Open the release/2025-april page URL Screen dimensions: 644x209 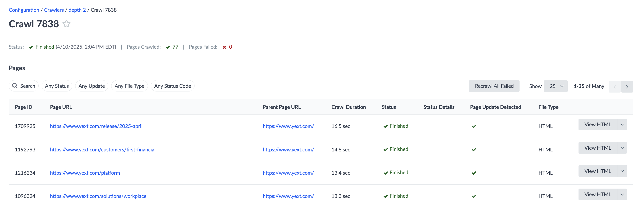click(x=96, y=126)
